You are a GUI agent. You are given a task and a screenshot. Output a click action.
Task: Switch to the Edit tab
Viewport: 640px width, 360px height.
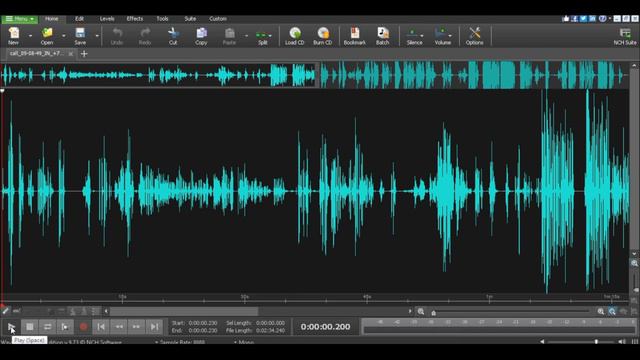point(80,19)
